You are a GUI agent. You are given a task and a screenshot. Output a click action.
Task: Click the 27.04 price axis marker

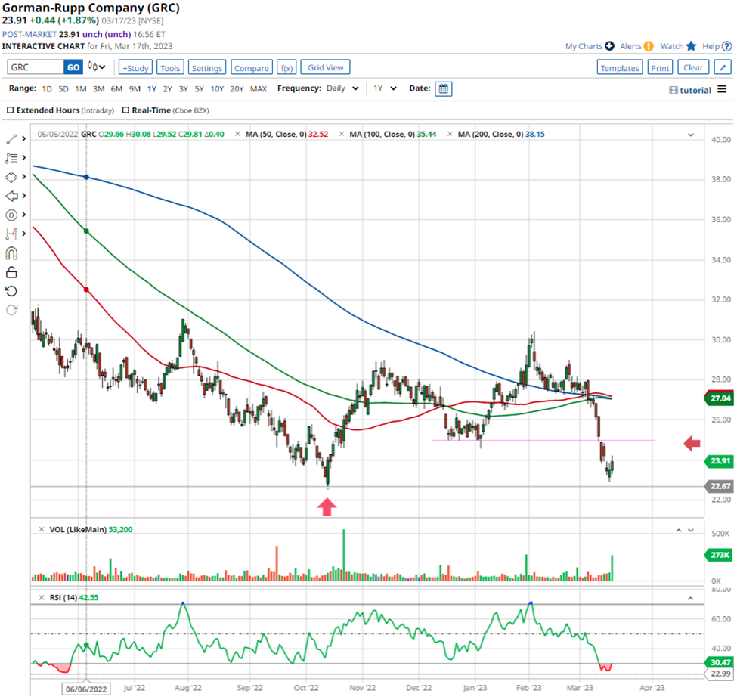point(719,398)
